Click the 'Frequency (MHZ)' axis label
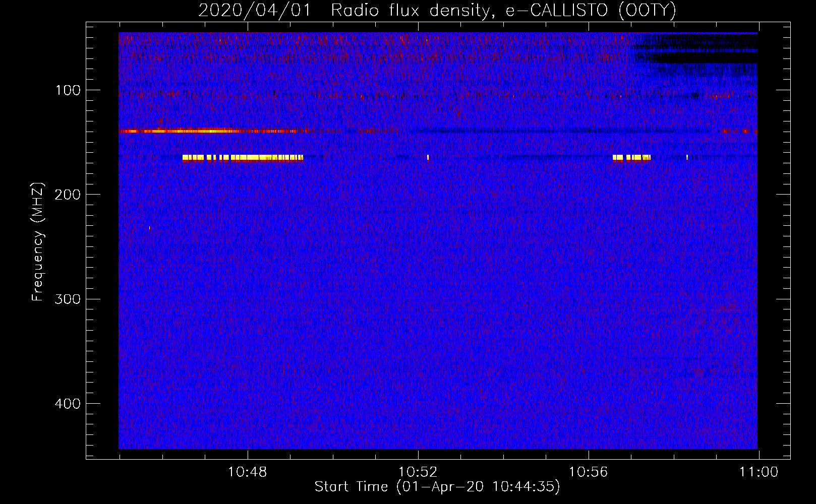 pos(38,242)
